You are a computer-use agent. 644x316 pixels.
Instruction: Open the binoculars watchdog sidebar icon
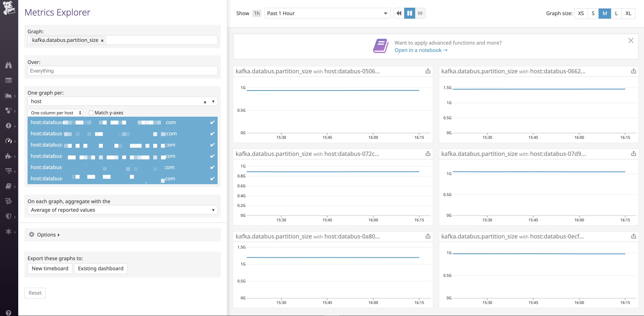[x=9, y=65]
